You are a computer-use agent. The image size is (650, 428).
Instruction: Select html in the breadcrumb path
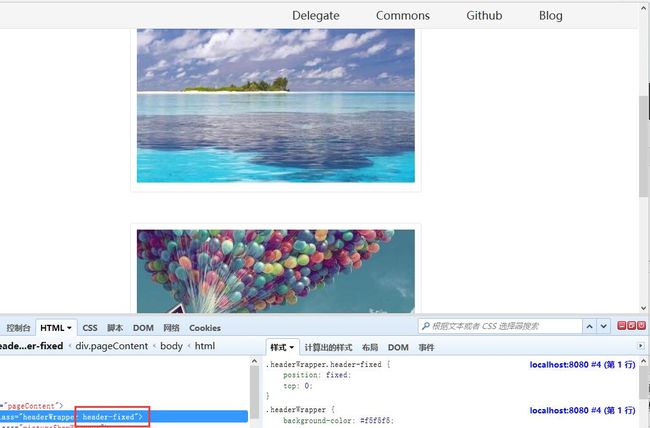pos(205,346)
